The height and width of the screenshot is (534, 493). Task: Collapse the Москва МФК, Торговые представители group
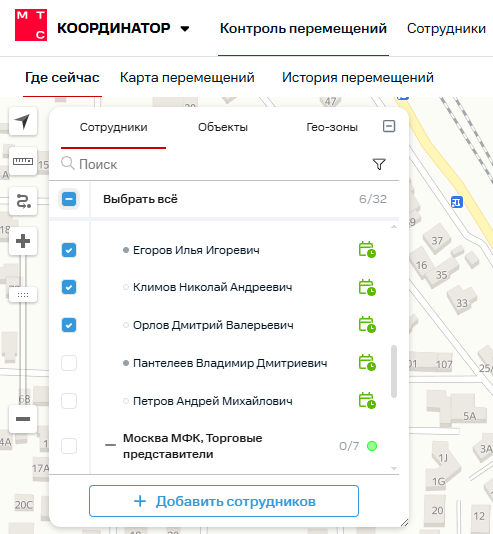pyautogui.click(x=110, y=445)
